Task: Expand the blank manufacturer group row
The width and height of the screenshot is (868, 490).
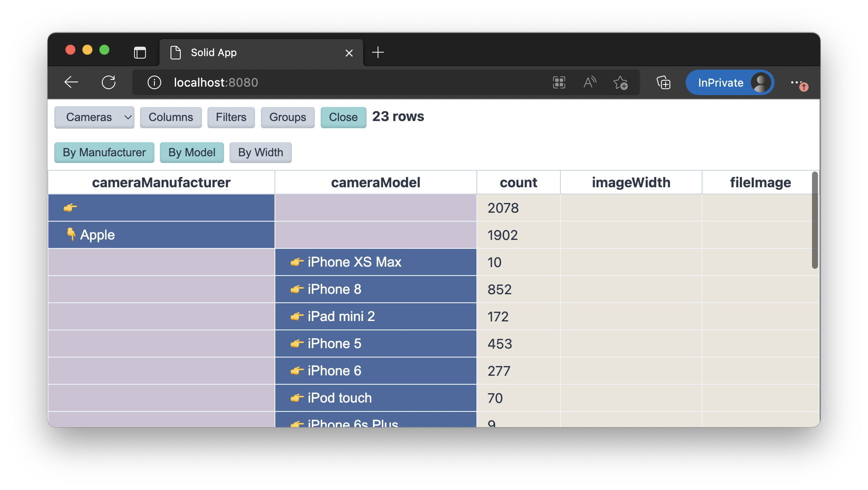Action: (x=161, y=208)
